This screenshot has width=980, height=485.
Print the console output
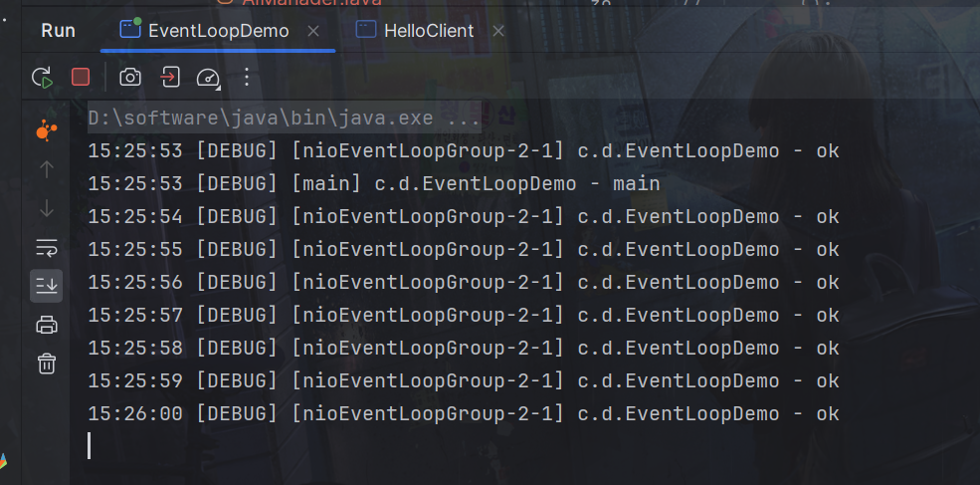click(46, 325)
